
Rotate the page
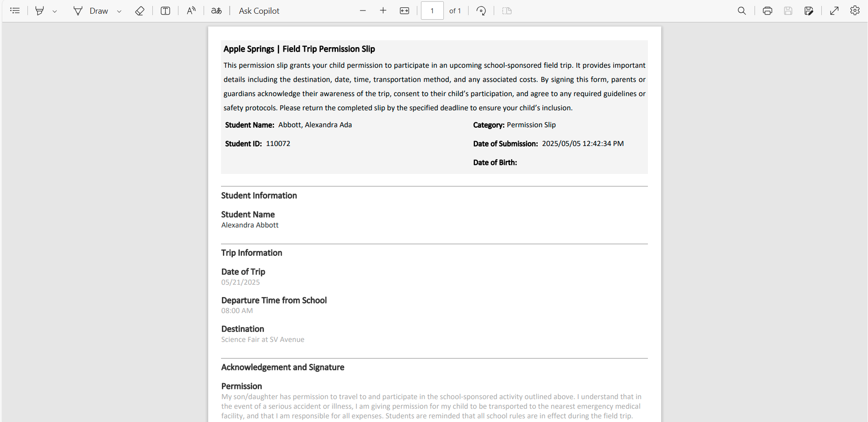tap(481, 11)
